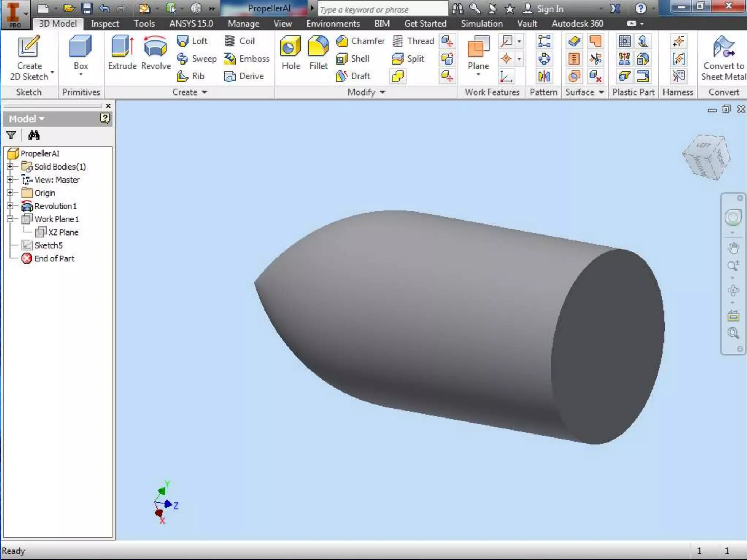Open the Environments ribbon tab

pyautogui.click(x=333, y=24)
